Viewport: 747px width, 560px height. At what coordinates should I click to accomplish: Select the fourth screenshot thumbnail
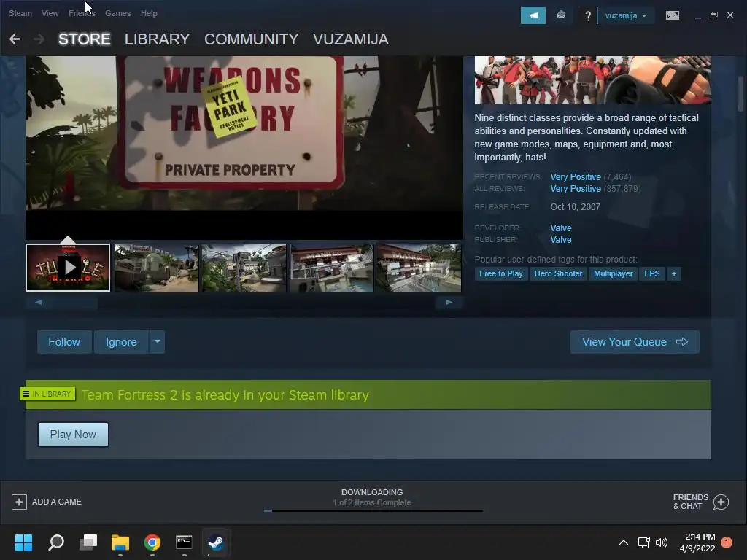[x=332, y=268]
